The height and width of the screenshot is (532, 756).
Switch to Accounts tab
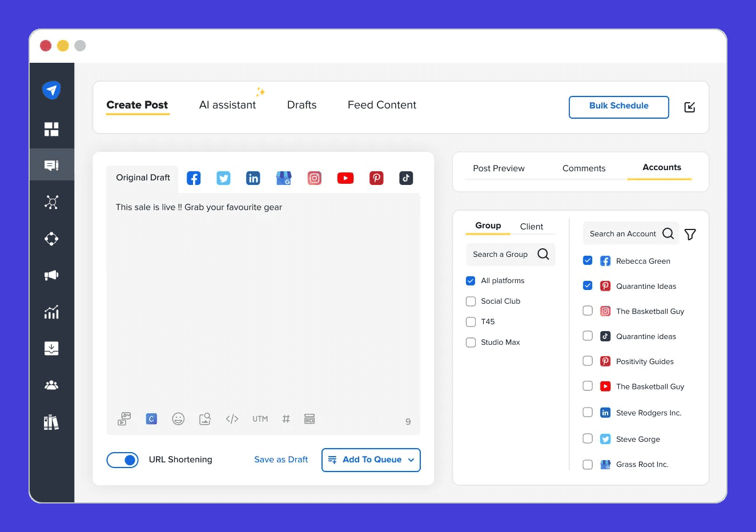(x=662, y=167)
